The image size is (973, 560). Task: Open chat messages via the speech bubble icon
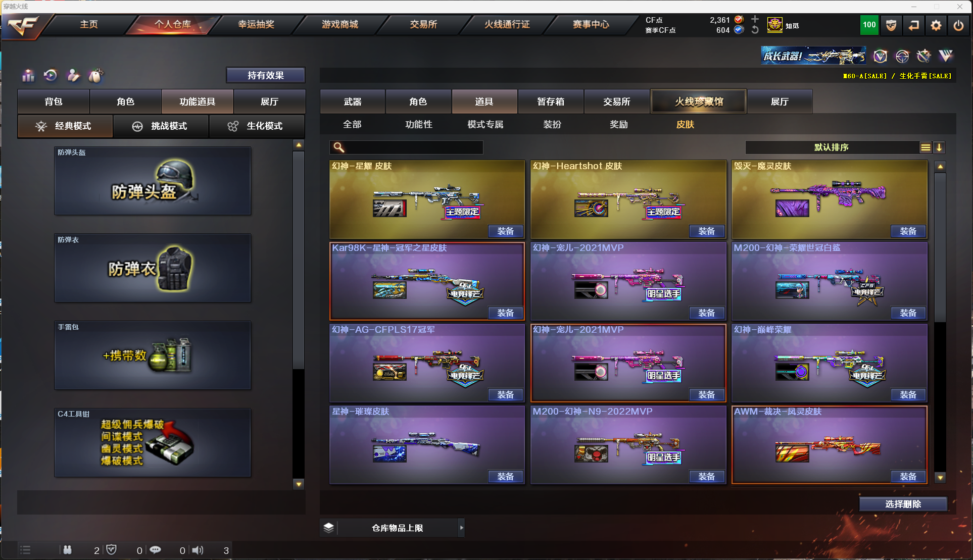[x=155, y=549]
